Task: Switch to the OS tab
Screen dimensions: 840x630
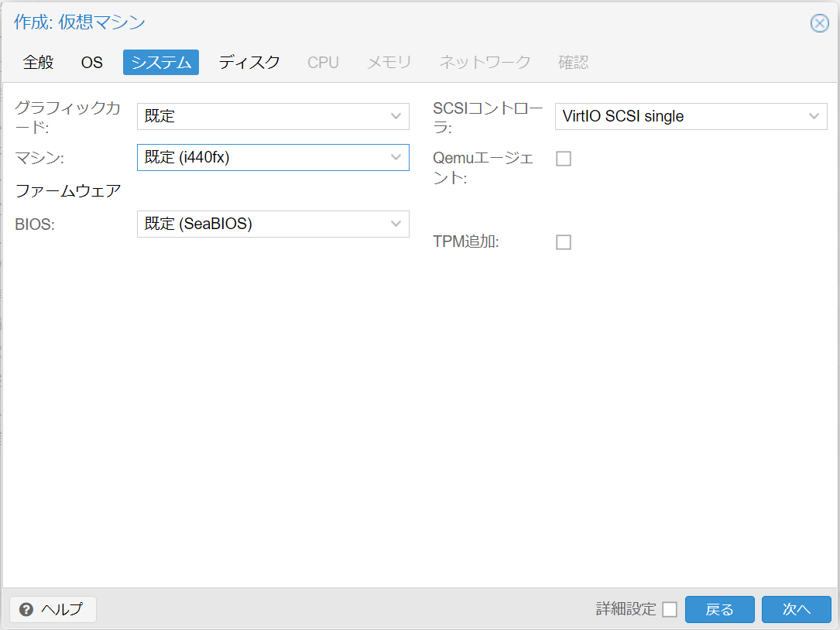Action: tap(91, 63)
